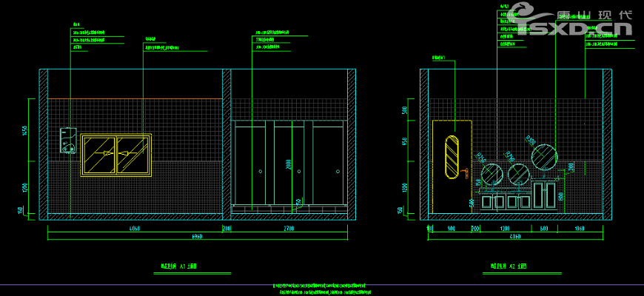Click the A2 elevation title text
Image resolution: width=644 pixels, height=296 pixels.
click(x=509, y=266)
